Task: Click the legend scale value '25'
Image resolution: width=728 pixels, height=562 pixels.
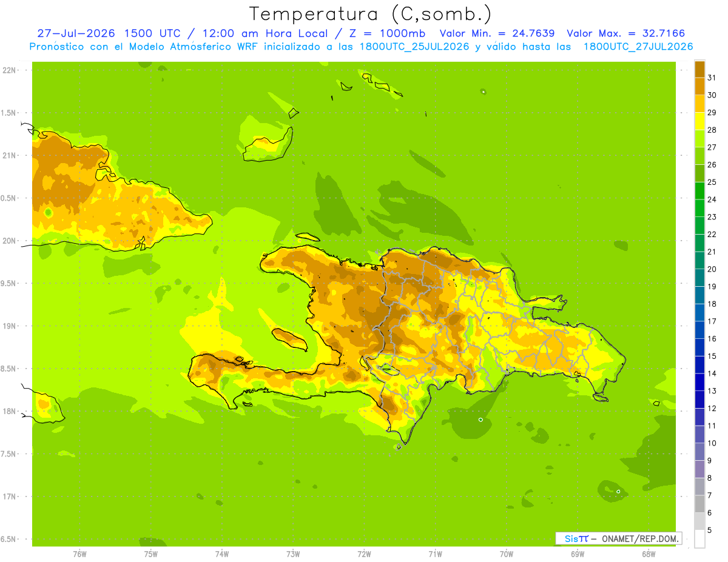Action: point(712,182)
